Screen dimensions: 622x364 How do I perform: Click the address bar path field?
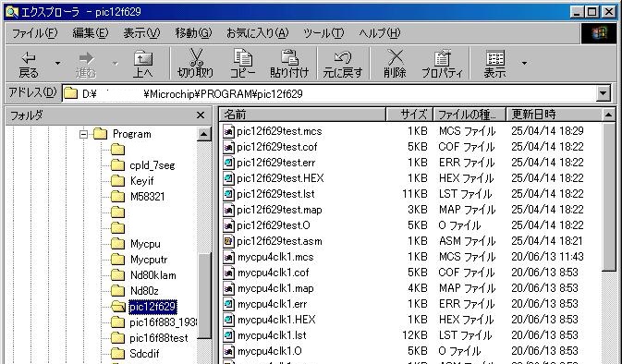329,93
